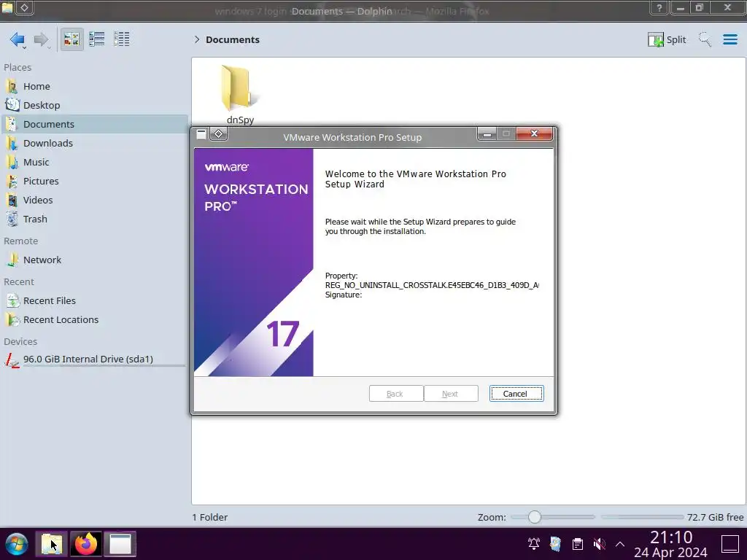The width and height of the screenshot is (747, 560).
Task: Close the VMware setup window
Action: point(534,134)
